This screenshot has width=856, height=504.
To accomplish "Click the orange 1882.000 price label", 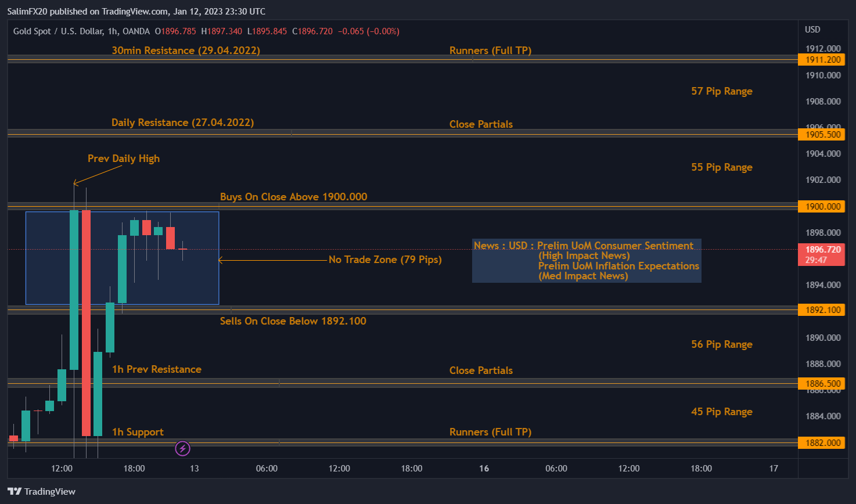I will tap(821, 442).
